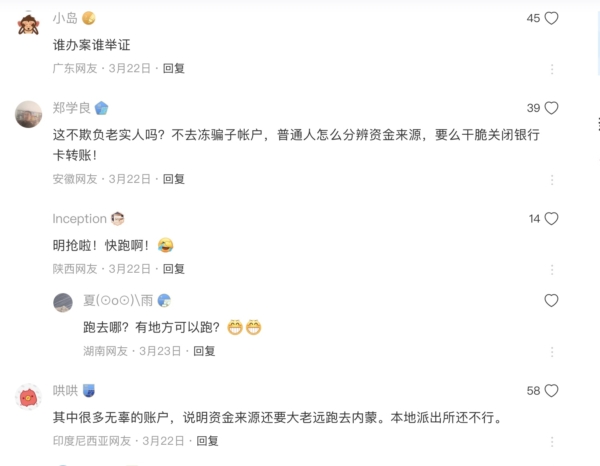The width and height of the screenshot is (600, 466).
Task: Click the moon badge beside 小岛
Action: coord(89,18)
